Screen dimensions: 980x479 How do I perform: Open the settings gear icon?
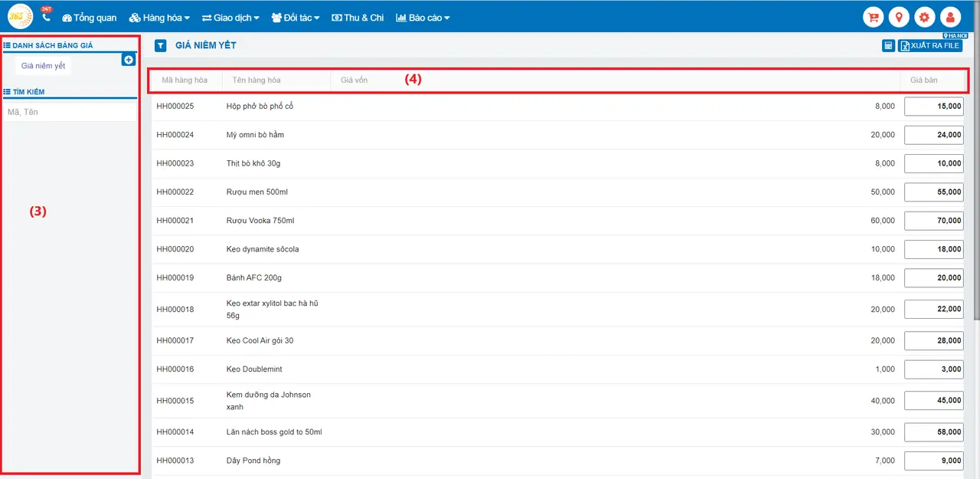tap(925, 18)
